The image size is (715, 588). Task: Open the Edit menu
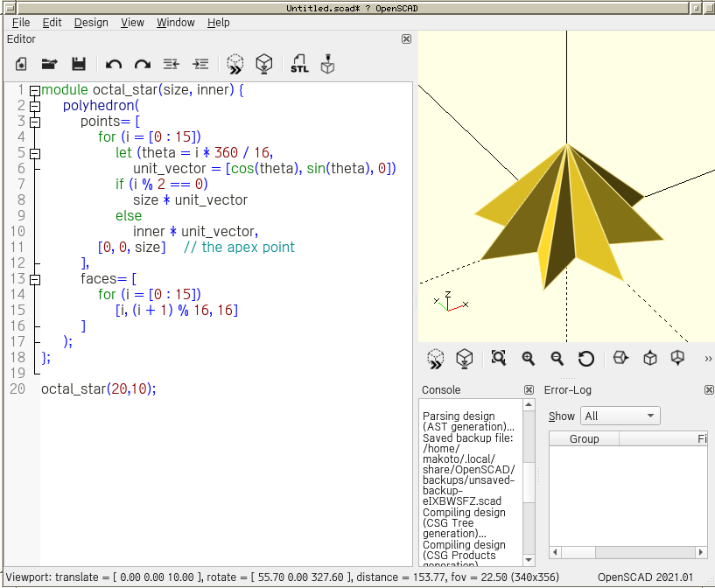pos(52,23)
